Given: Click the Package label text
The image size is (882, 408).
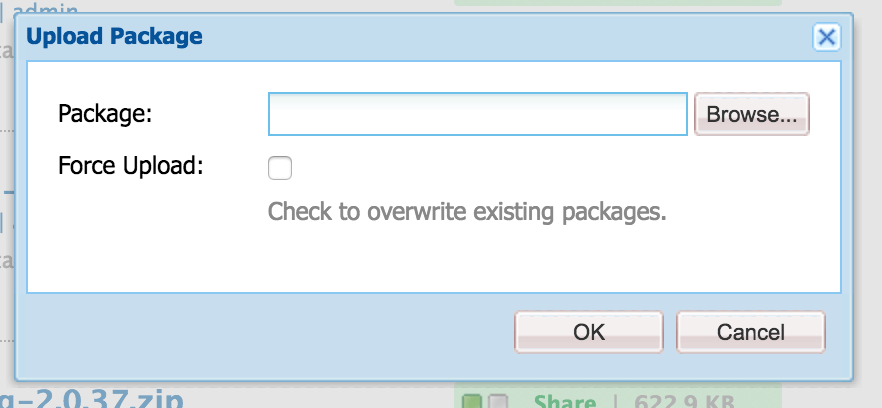Looking at the screenshot, I should click(105, 114).
